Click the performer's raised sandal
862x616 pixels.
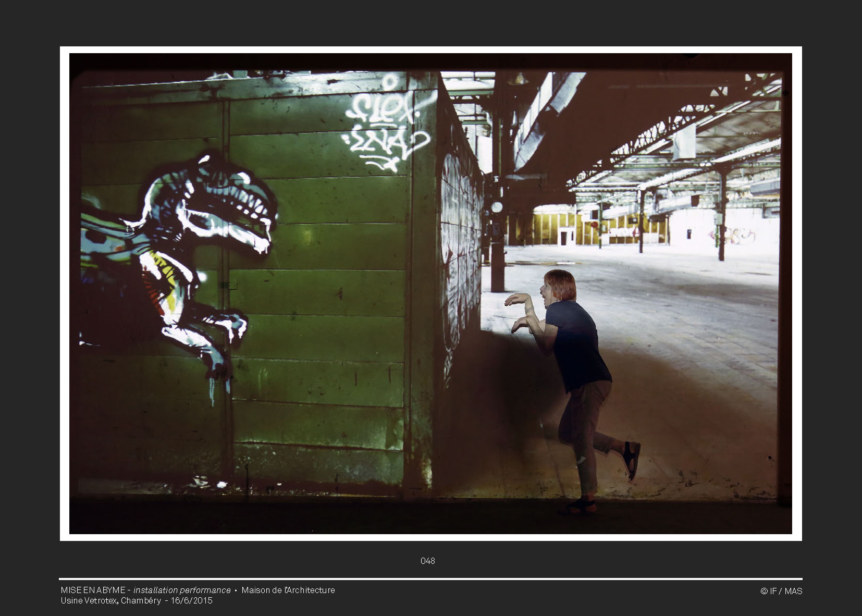coord(631,459)
